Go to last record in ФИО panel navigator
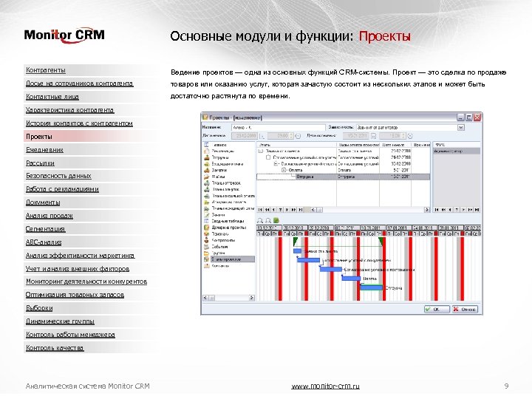 click(x=477, y=210)
